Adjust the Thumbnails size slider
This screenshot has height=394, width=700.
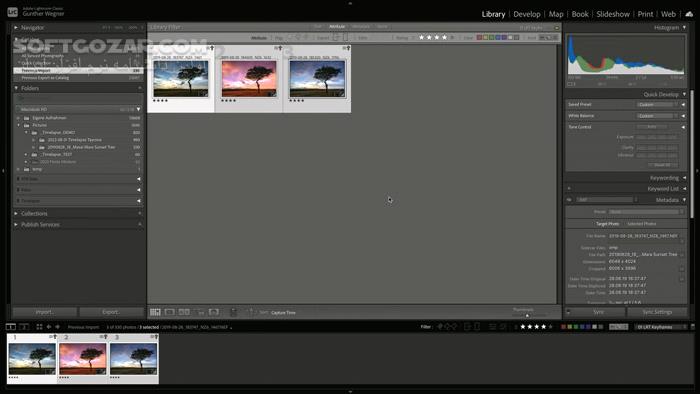[x=527, y=315]
